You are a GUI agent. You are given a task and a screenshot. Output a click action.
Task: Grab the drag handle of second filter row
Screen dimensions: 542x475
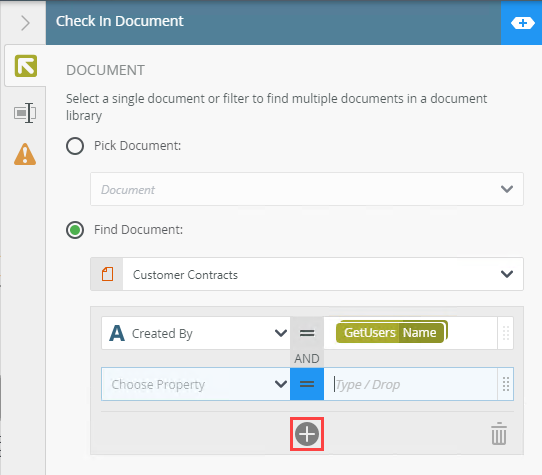click(x=506, y=384)
